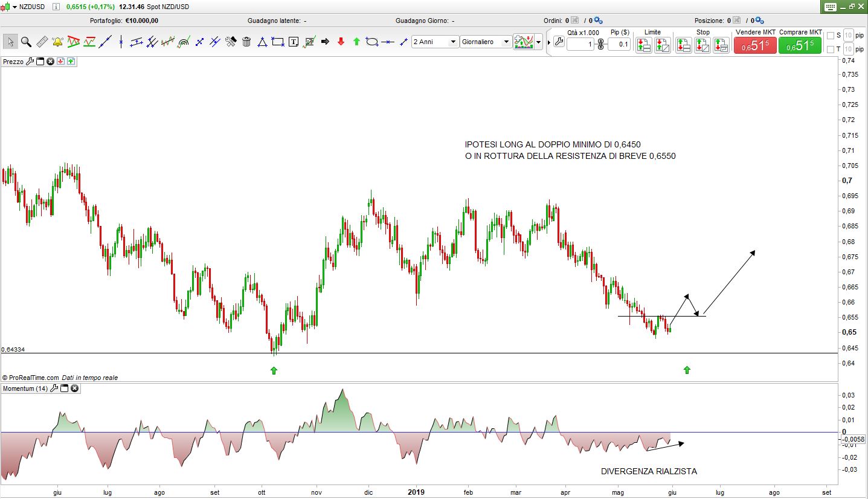
Task: Select the ruler measurement tool
Action: (42, 42)
